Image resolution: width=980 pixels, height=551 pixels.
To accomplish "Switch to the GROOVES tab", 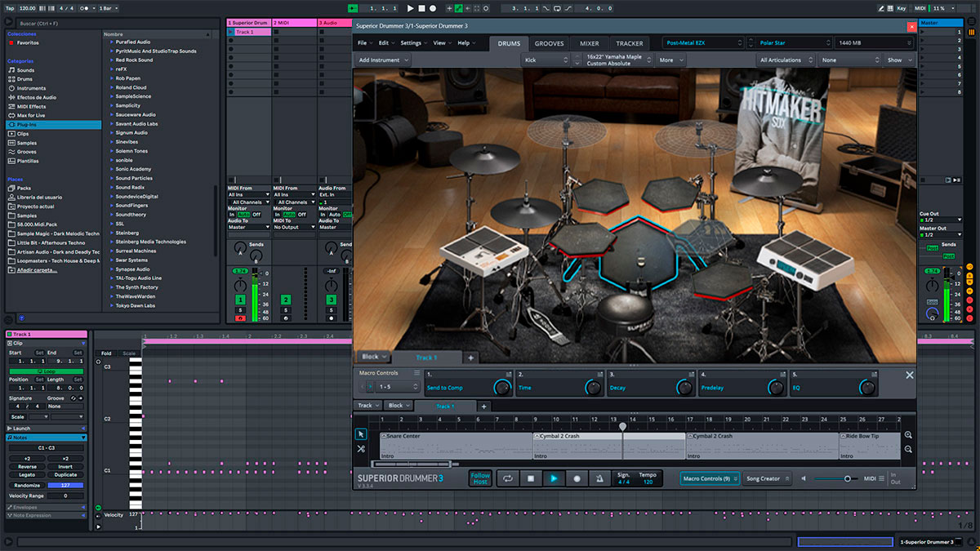I will 549,43.
